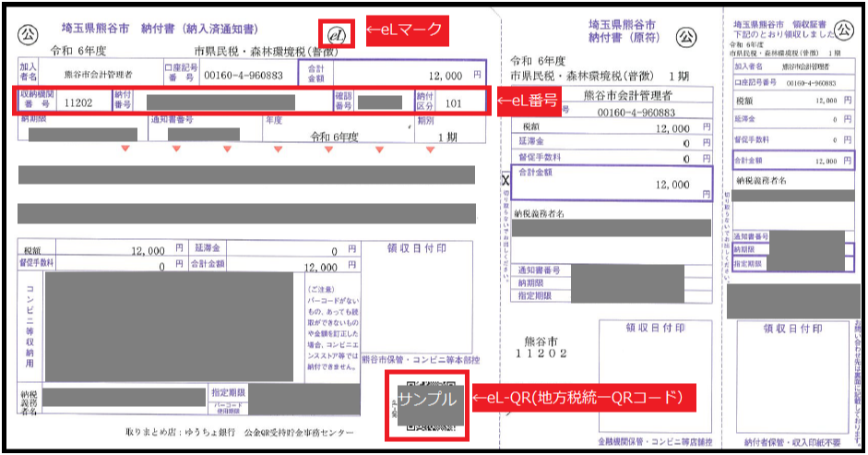
Task: Click the circled 公 mark on the 原符 slip
Action: coord(686,37)
